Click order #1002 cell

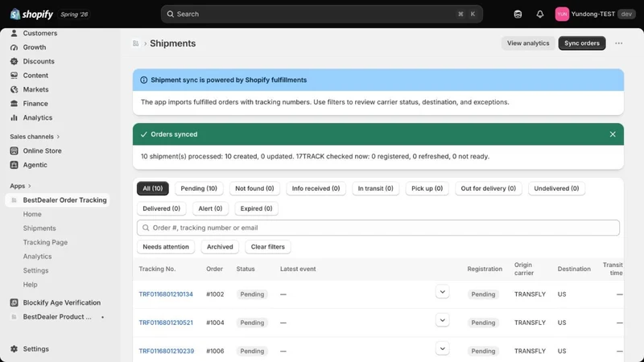coord(215,294)
